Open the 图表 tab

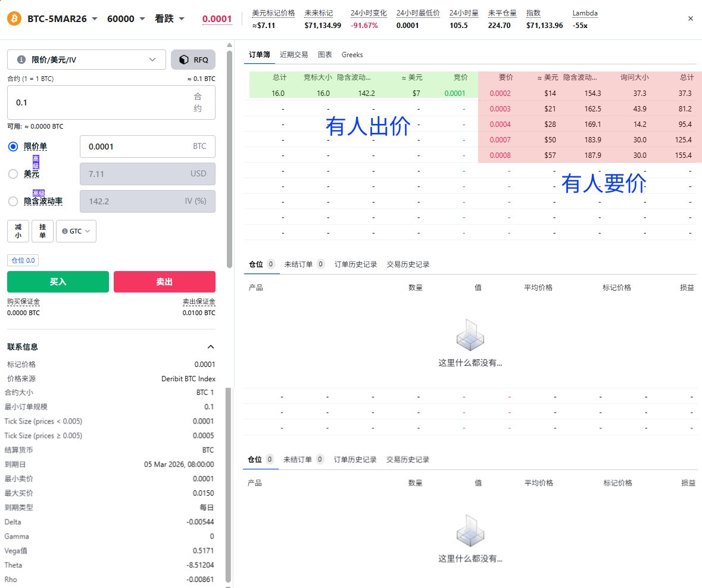[x=325, y=55]
